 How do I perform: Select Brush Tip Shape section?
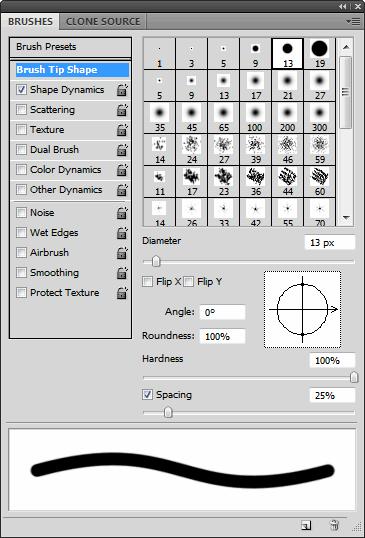(x=72, y=70)
